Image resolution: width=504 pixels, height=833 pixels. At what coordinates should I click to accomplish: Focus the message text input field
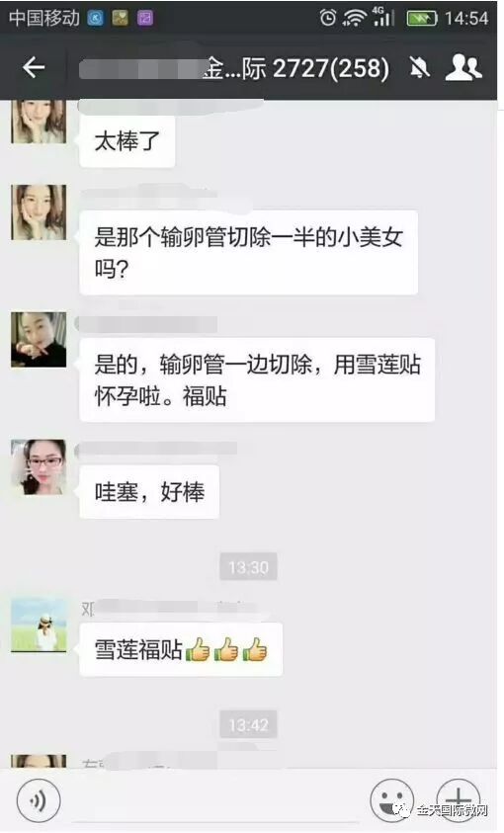coord(215,800)
